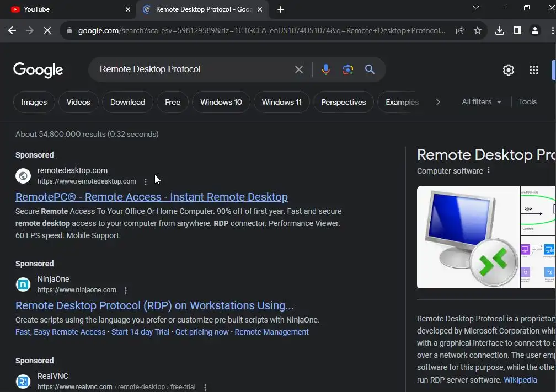Select the Windows 11 filter chip
Screen dimensions: 556x392
tap(281, 102)
